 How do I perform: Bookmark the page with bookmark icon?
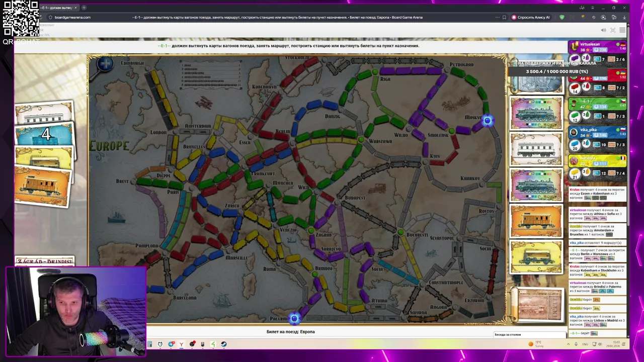click(x=504, y=17)
